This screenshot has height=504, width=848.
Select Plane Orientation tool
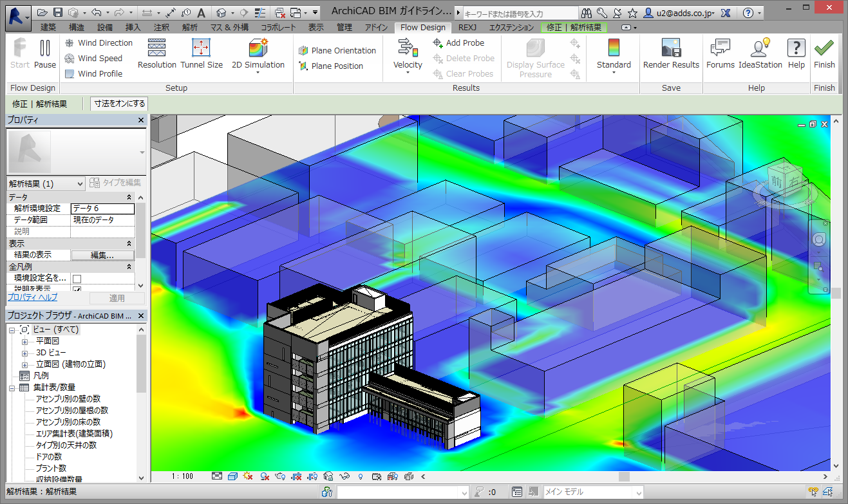pyautogui.click(x=337, y=51)
